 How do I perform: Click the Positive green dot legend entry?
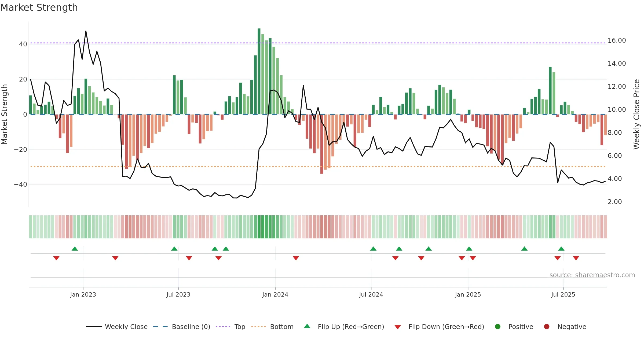[514, 327]
